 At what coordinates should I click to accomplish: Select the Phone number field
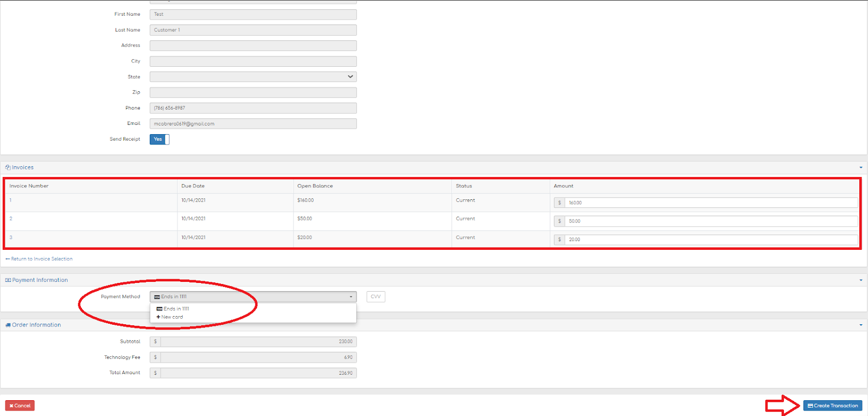[253, 108]
